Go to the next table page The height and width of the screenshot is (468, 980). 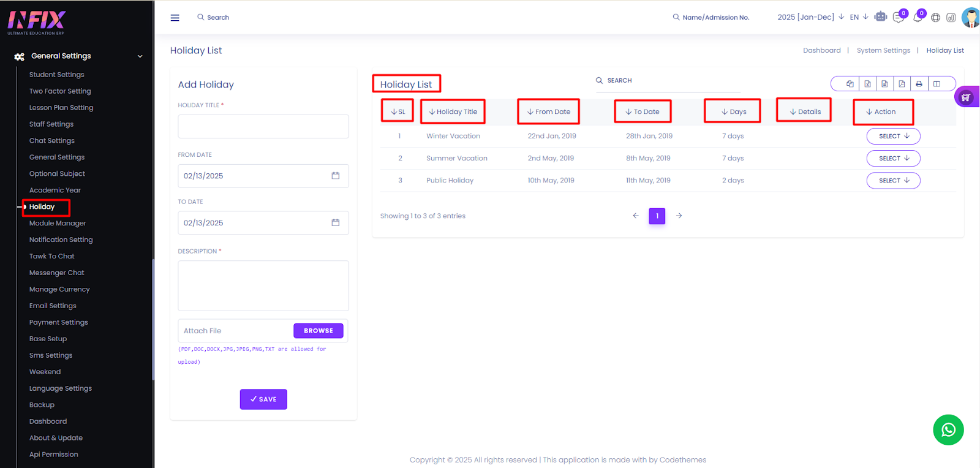679,216
